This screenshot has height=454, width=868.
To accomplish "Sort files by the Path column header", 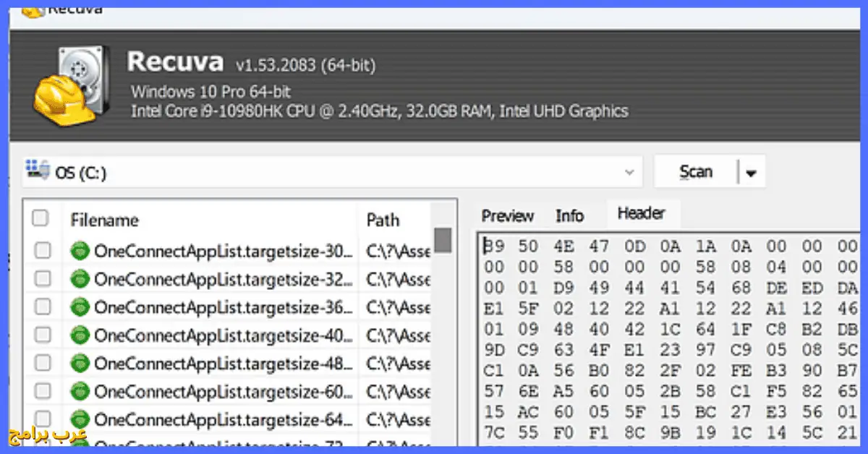I will point(383,220).
